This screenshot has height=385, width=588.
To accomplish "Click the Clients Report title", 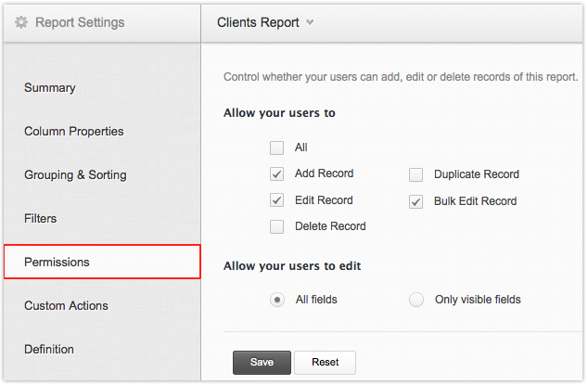I will [x=258, y=22].
